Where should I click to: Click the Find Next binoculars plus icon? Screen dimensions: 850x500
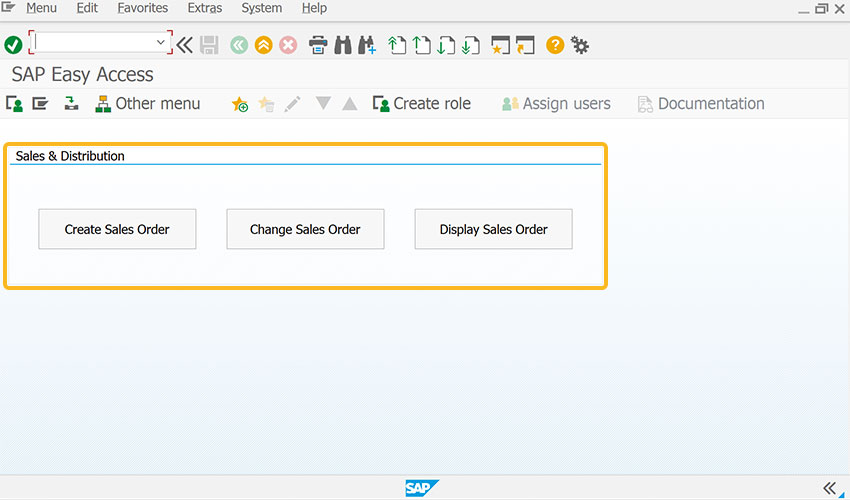point(366,45)
